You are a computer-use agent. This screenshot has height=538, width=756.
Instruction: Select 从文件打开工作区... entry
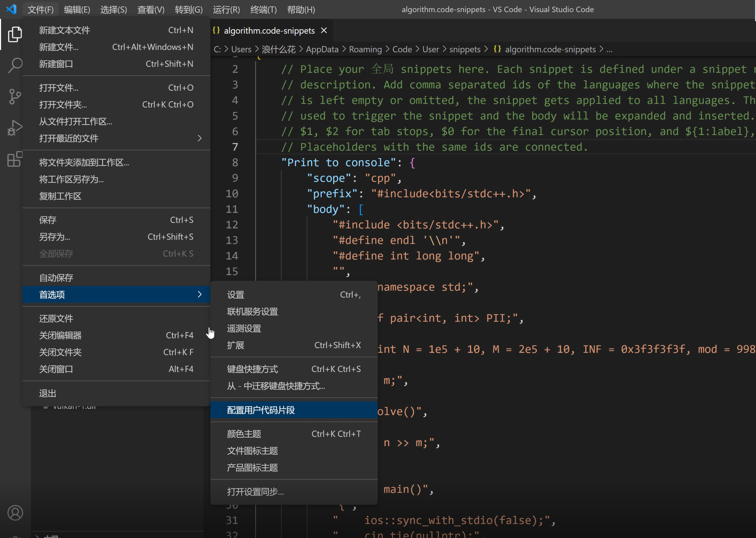coord(116,121)
